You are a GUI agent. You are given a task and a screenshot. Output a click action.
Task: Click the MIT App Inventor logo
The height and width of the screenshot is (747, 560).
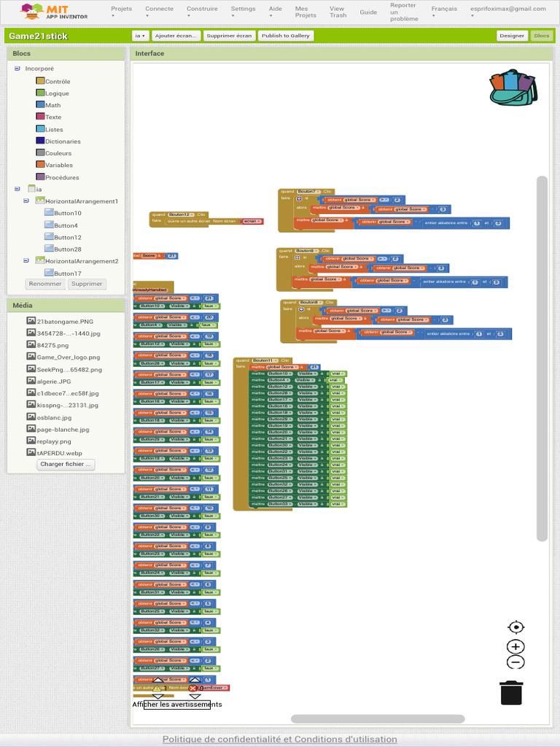click(x=54, y=12)
